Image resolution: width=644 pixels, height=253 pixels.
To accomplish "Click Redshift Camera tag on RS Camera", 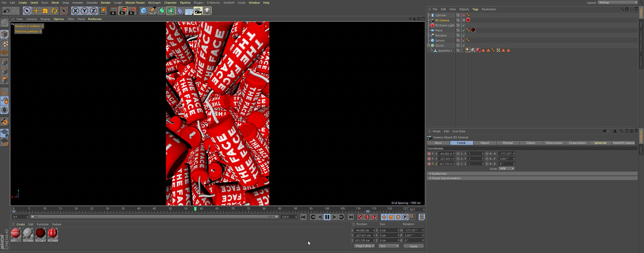I will [x=468, y=20].
